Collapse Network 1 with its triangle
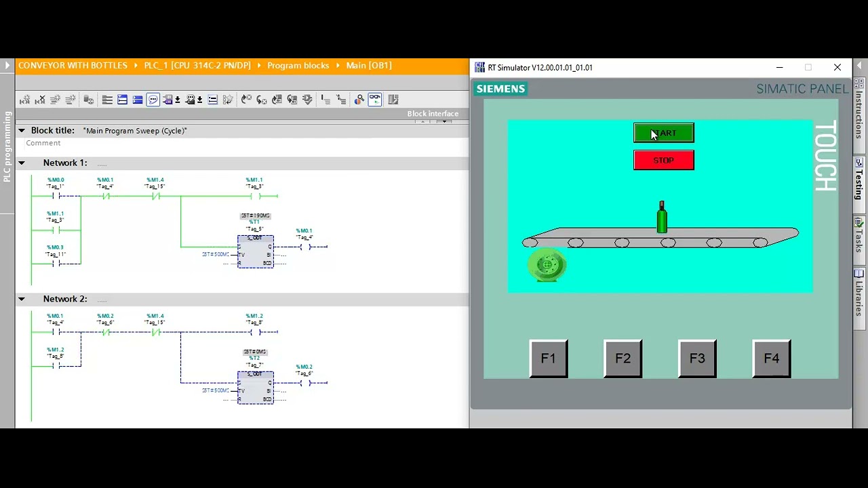Viewport: 868px width, 488px height. pos(21,163)
